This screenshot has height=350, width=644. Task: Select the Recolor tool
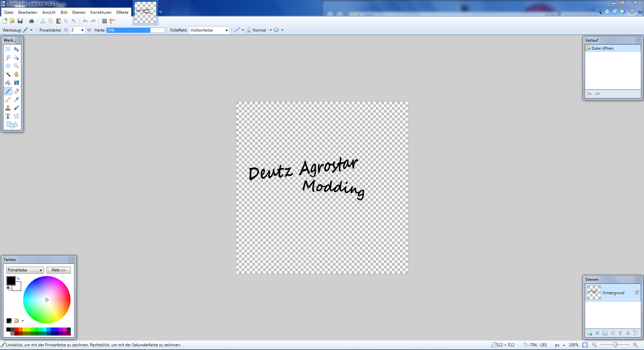16,108
